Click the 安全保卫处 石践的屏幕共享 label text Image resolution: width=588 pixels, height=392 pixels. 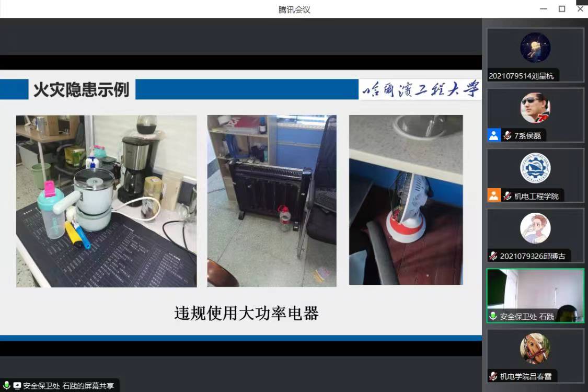point(68,386)
